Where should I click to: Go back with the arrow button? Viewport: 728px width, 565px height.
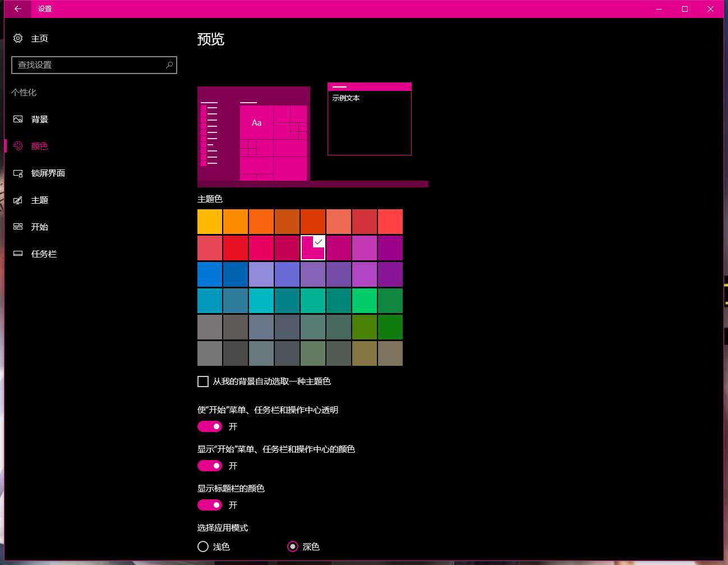click(18, 9)
